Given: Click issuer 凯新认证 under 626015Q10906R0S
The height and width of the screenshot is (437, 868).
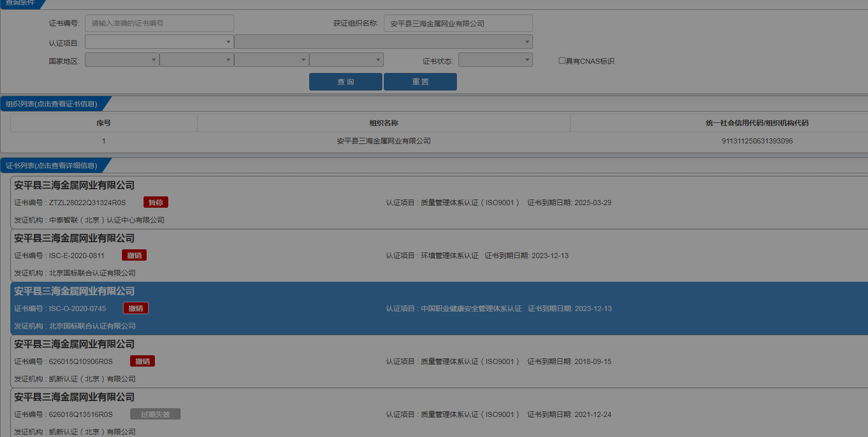Looking at the screenshot, I should [92, 379].
